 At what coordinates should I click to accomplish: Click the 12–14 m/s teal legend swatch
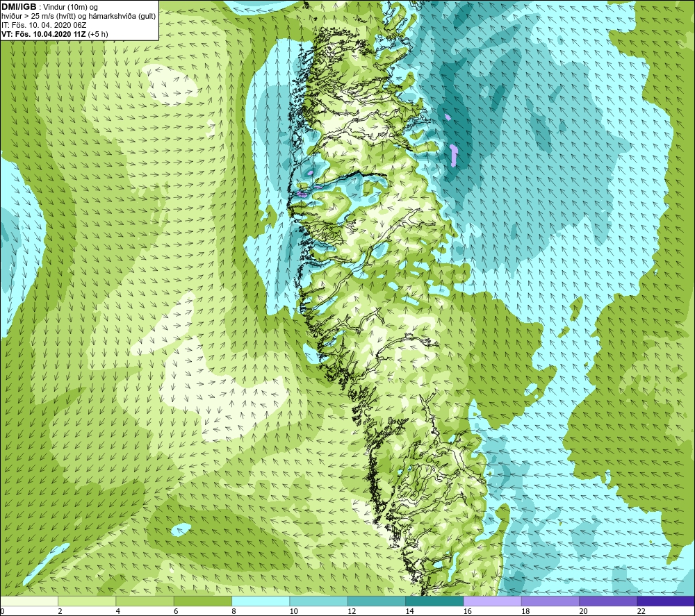click(x=376, y=601)
